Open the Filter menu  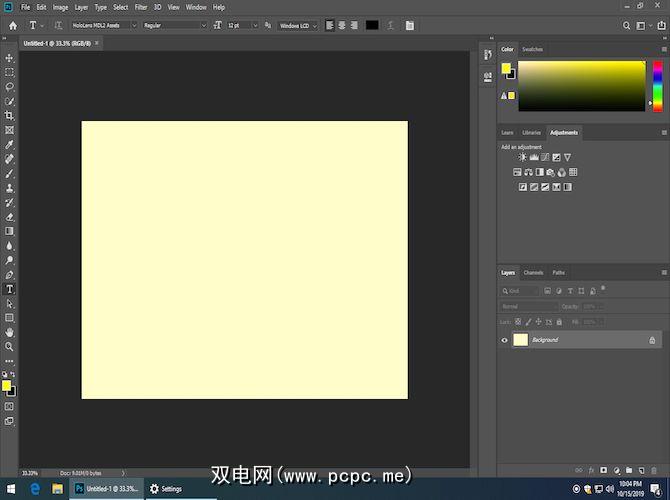tap(141, 7)
